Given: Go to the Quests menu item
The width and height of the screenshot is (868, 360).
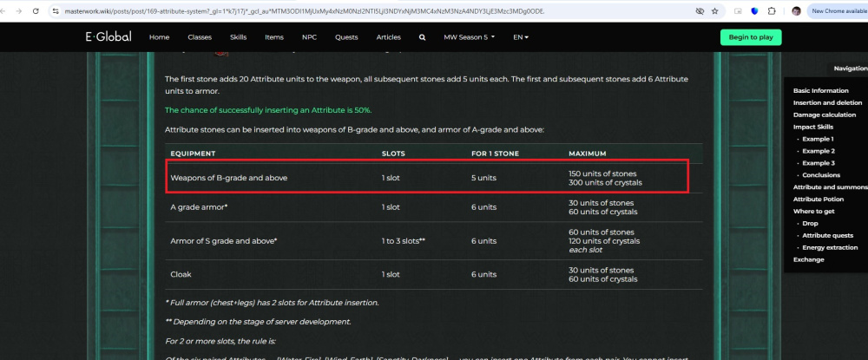Looking at the screenshot, I should (x=346, y=37).
